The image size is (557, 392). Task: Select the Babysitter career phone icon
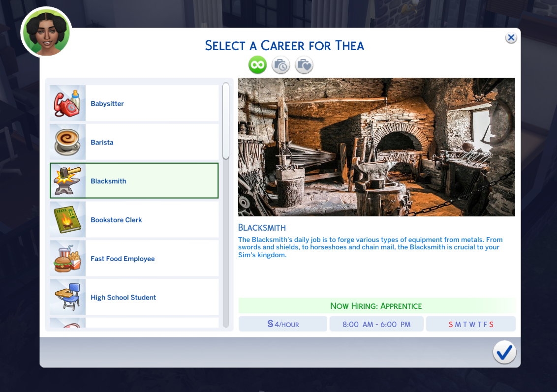(67, 103)
